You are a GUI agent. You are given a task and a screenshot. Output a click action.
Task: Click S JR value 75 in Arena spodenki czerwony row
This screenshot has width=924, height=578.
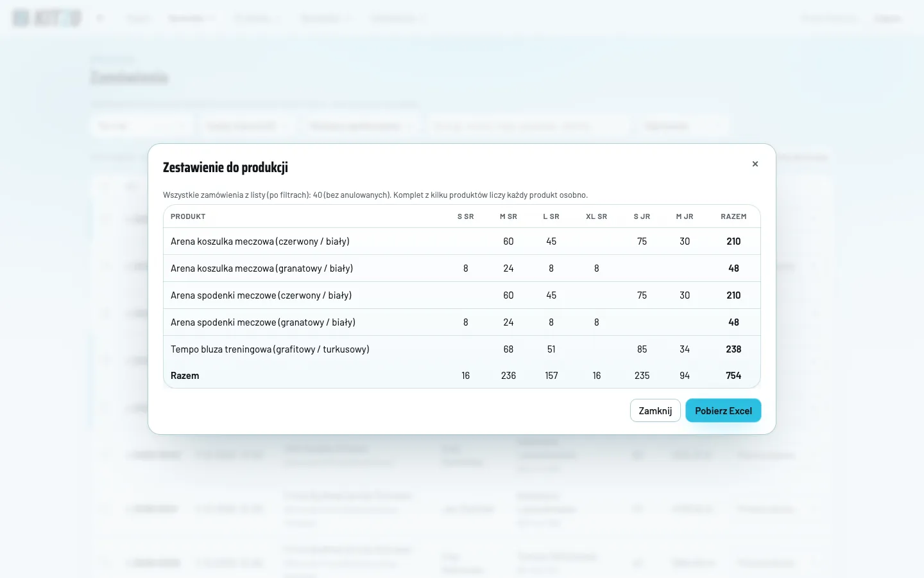tap(642, 295)
